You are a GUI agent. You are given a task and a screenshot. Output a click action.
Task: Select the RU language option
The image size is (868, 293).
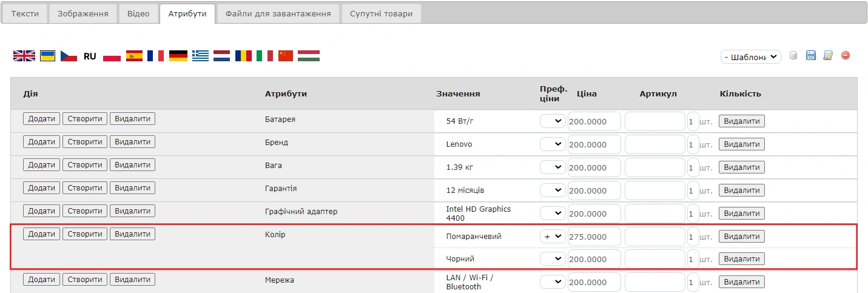[90, 56]
